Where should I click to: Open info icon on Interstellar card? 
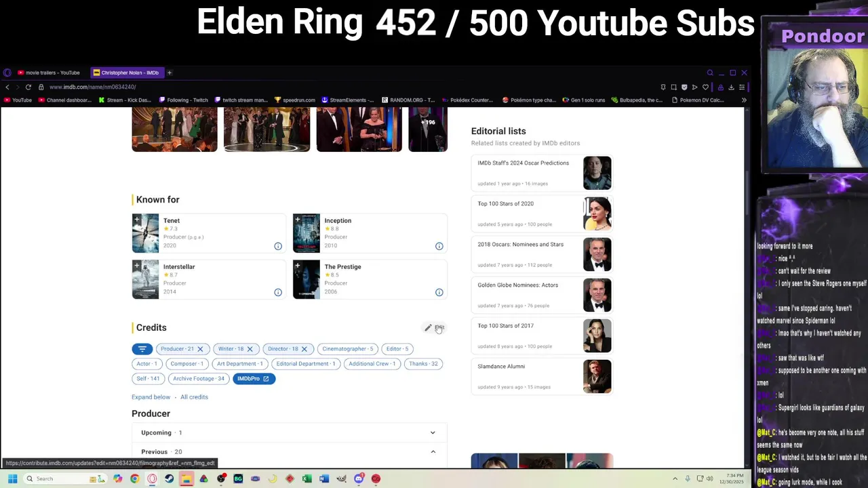pyautogui.click(x=278, y=292)
